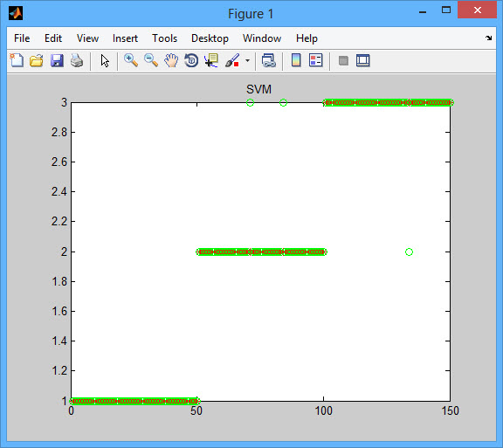Screen dimensions: 503x448
Task: Activate the Zoom In tool
Action: click(x=131, y=60)
